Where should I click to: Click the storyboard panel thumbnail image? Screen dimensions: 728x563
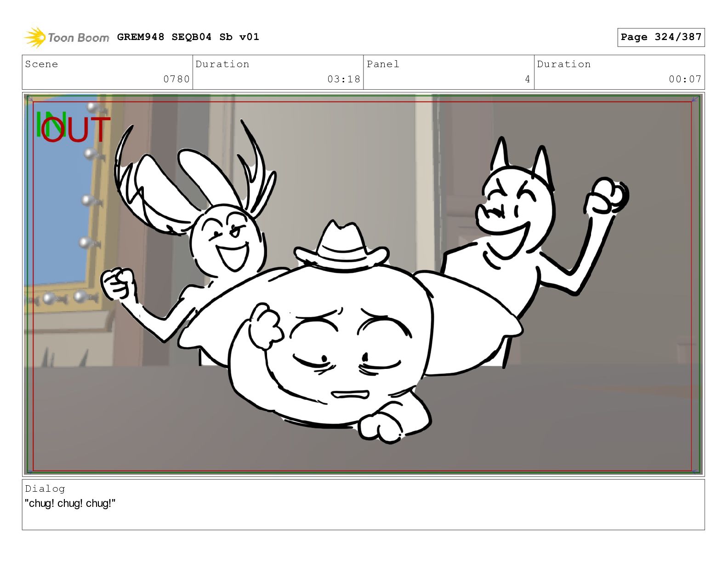pyautogui.click(x=363, y=284)
